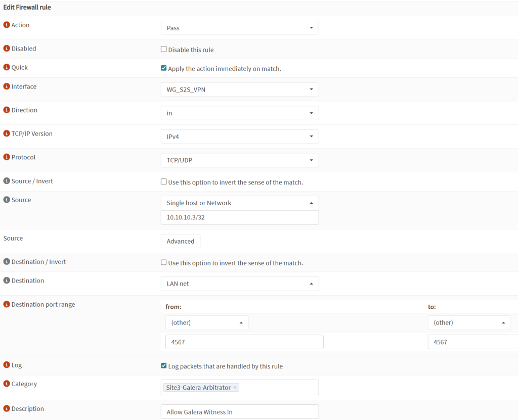This screenshot has width=518, height=420.
Task: Open the Protocol dropdown showing TCP/UDP
Action: tap(239, 160)
